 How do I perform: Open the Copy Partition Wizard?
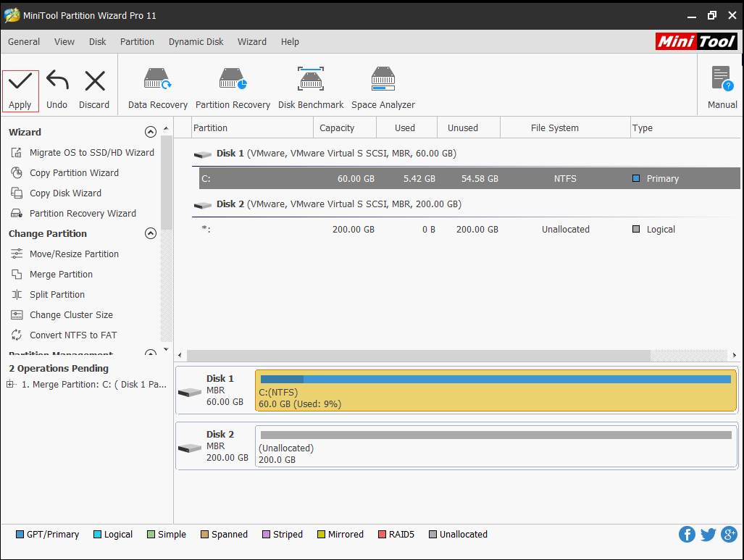click(76, 172)
